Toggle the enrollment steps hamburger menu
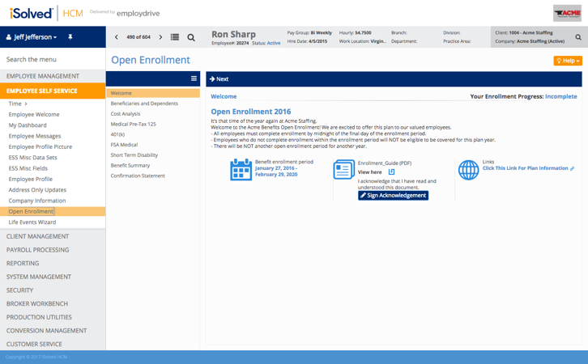The height and width of the screenshot is (364, 588). coord(194,78)
